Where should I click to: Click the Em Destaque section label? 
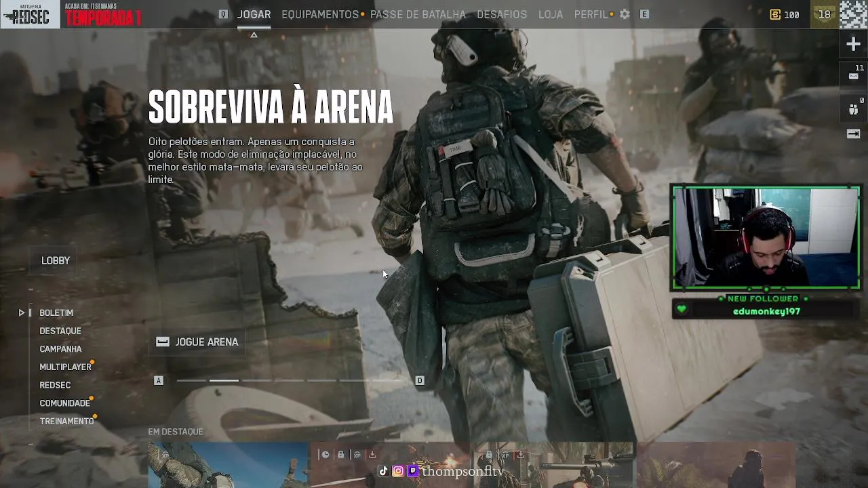click(x=176, y=432)
